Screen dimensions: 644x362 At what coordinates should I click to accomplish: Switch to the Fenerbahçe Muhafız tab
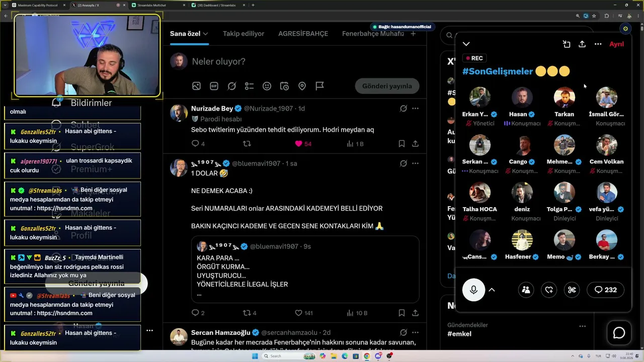tap(373, 34)
